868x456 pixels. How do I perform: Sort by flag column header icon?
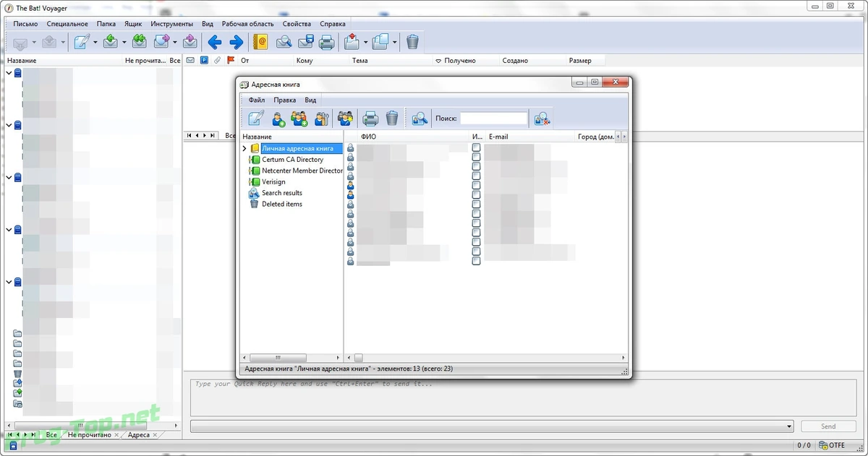point(231,61)
